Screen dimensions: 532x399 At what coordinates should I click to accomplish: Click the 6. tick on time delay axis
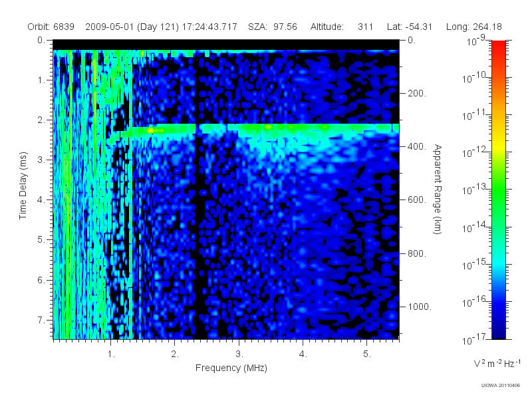(x=41, y=280)
